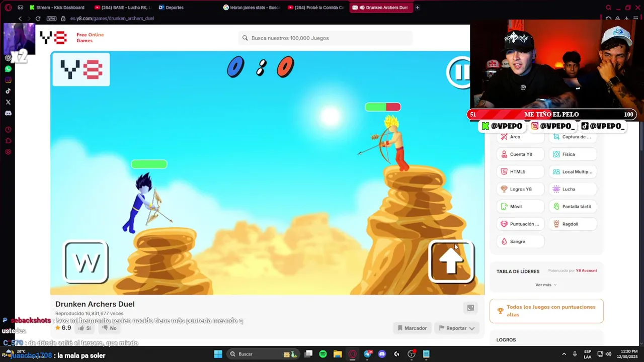Open Discord from the taskbar
The width and height of the screenshot is (644, 362).
click(x=382, y=354)
